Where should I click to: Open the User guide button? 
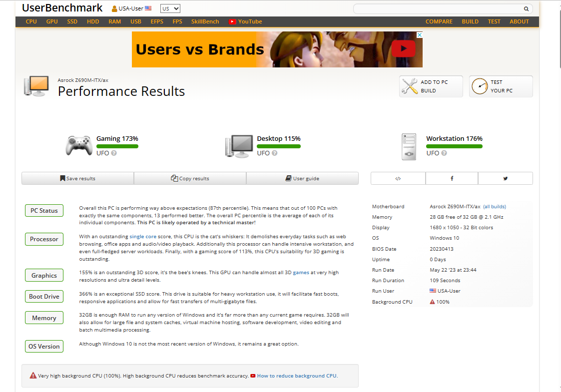302,178
